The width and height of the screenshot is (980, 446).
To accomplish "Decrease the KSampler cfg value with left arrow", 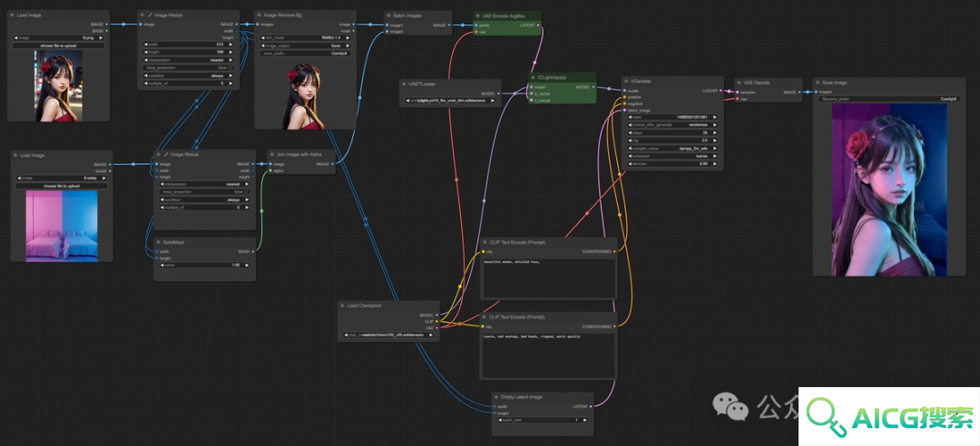I will [x=630, y=140].
